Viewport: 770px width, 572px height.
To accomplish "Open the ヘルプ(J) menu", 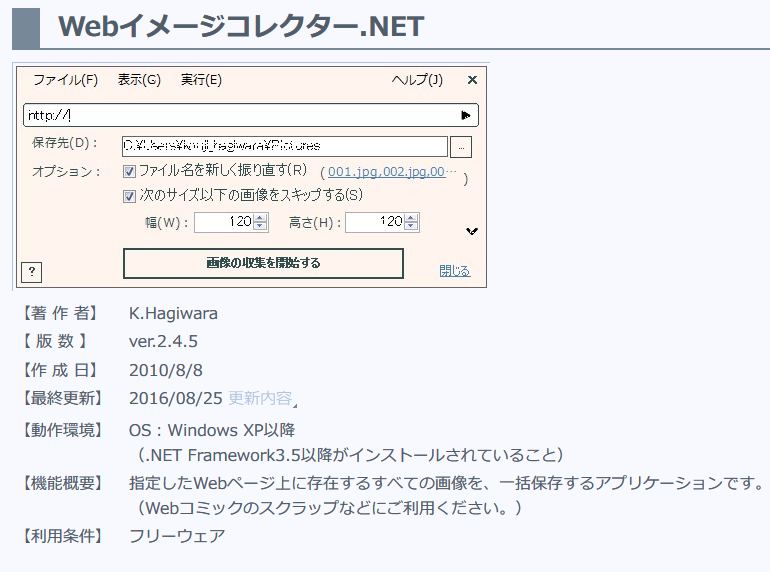I will [417, 80].
